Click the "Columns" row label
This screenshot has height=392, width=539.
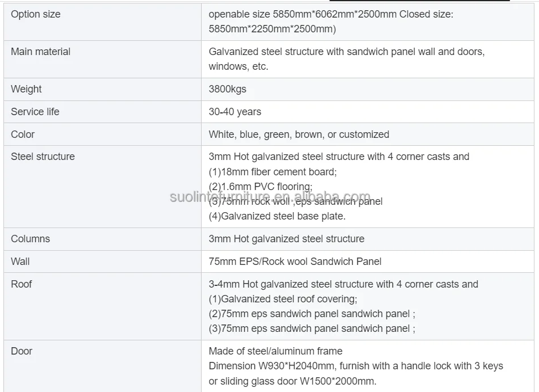30,239
